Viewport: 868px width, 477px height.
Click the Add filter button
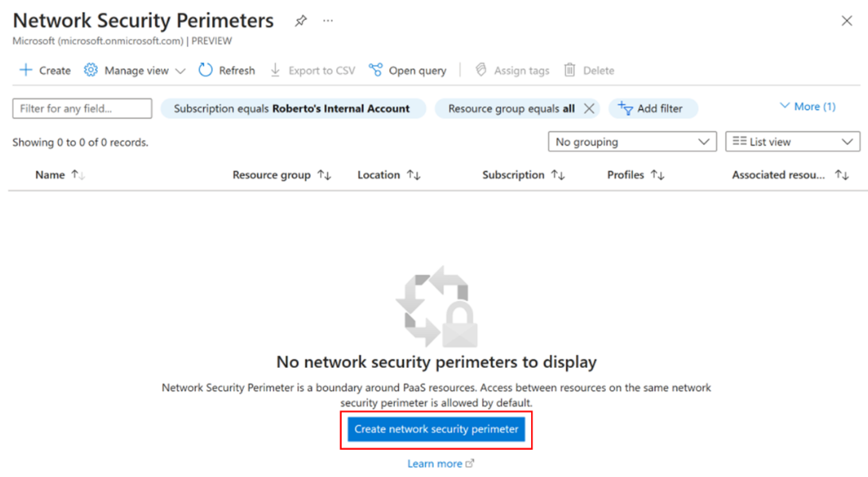point(653,108)
